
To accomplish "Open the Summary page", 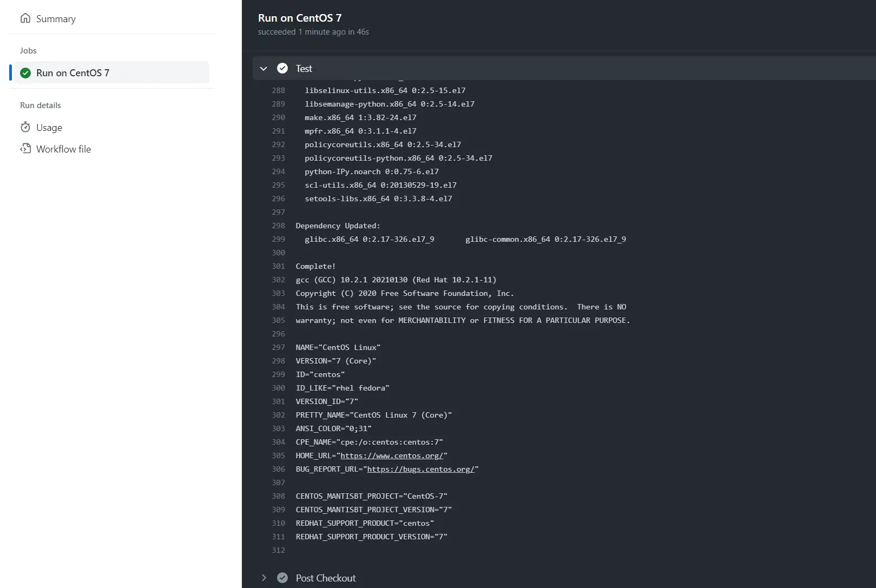I will (56, 19).
